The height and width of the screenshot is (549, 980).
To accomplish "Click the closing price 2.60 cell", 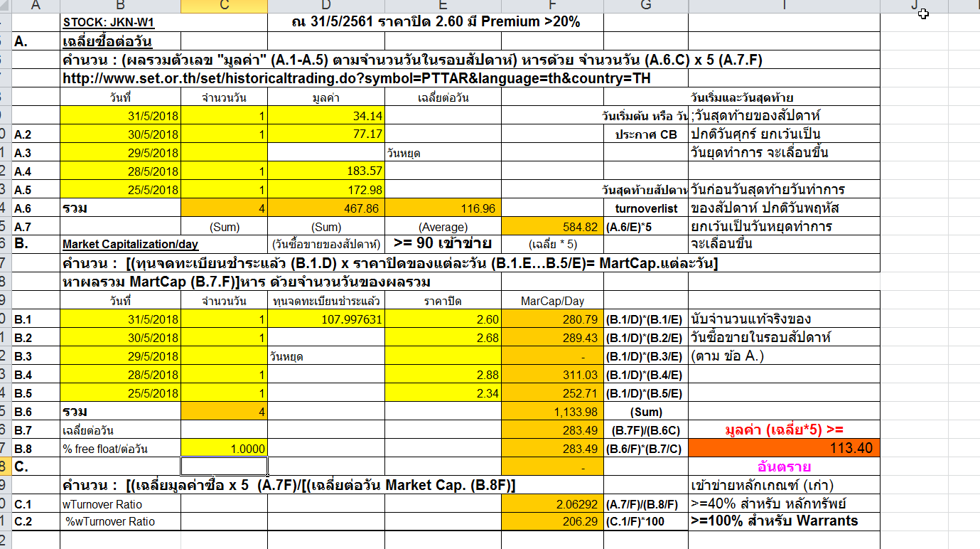I will pos(443,319).
